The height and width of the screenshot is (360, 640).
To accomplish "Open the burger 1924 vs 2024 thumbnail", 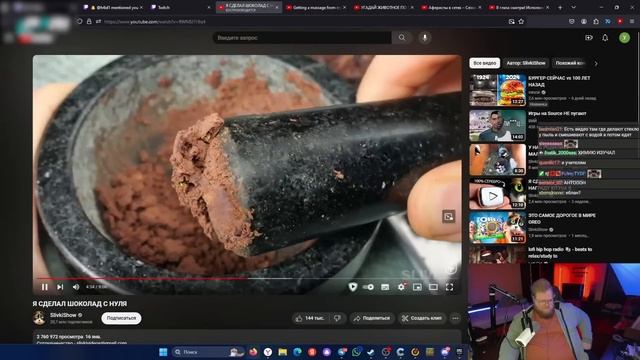I will click(497, 90).
